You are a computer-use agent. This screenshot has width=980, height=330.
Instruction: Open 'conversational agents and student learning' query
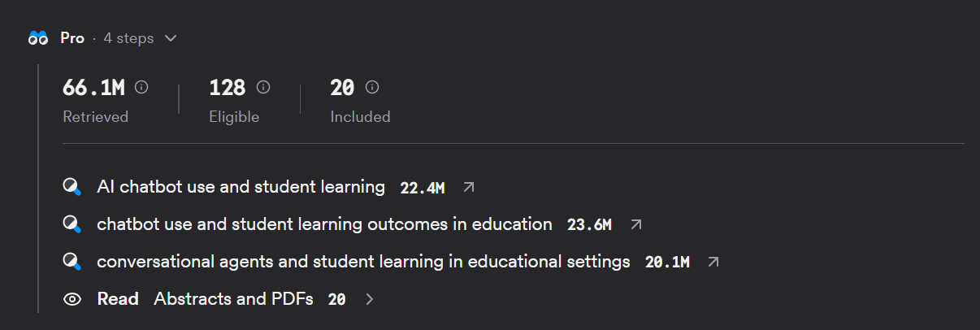(363, 262)
